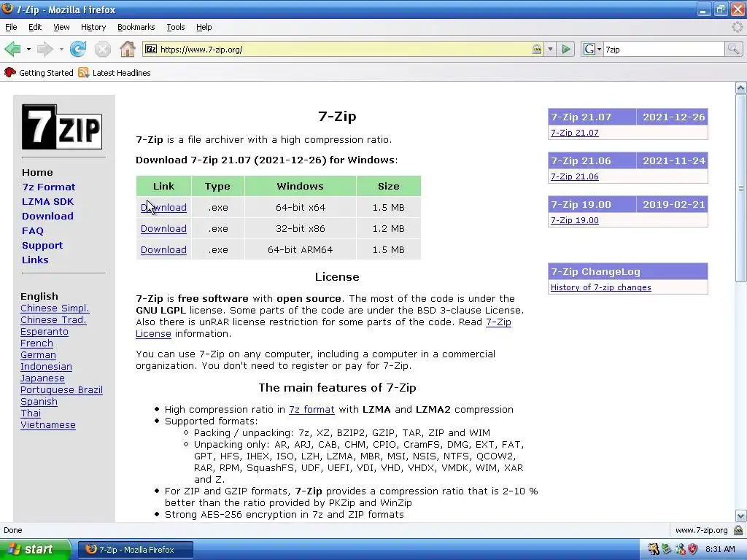Click the Forward navigation arrow
Viewport: 747px width, 560px height.
(x=44, y=49)
